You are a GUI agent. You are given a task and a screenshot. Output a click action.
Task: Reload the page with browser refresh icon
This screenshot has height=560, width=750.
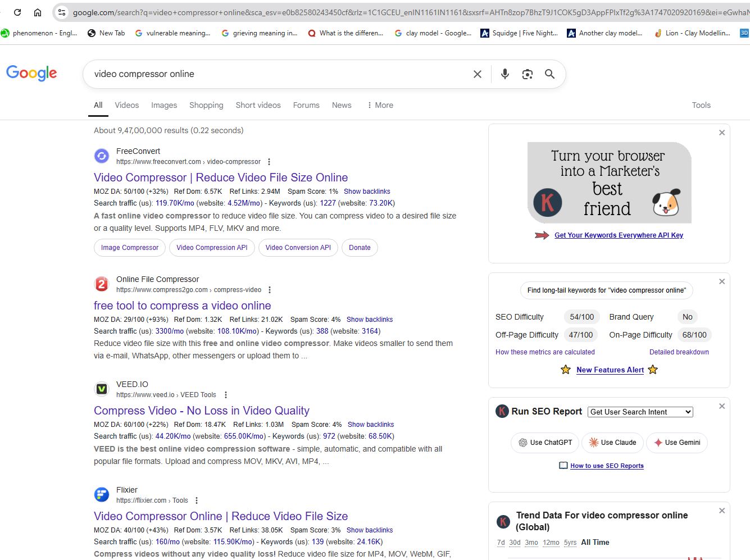17,12
